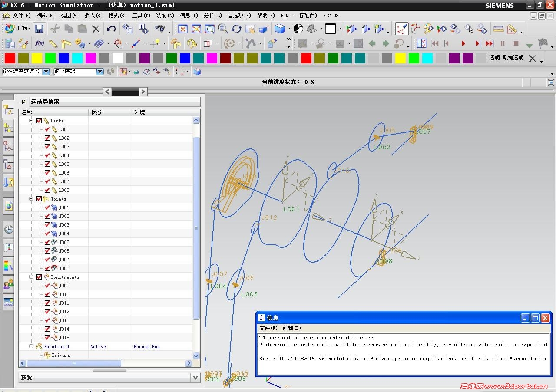Viewport: 556px width, 392px height.
Task: Click the Rotate view icon
Action: (236, 29)
